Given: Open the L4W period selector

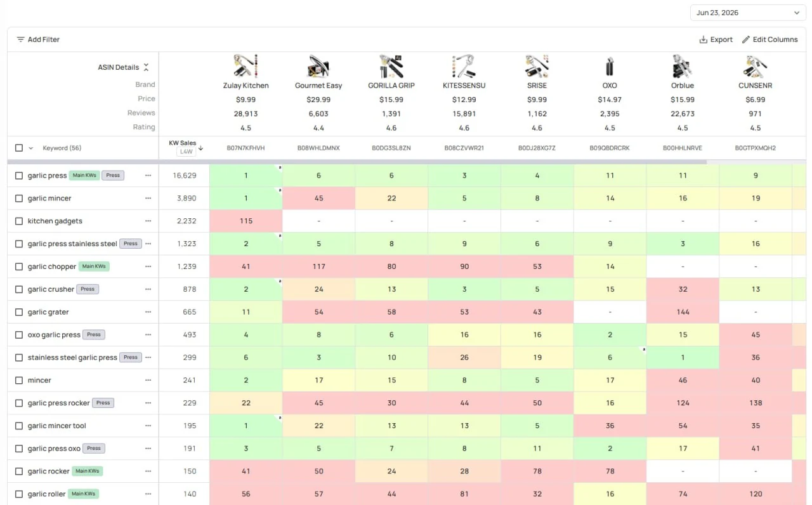Looking at the screenshot, I should pos(186,152).
